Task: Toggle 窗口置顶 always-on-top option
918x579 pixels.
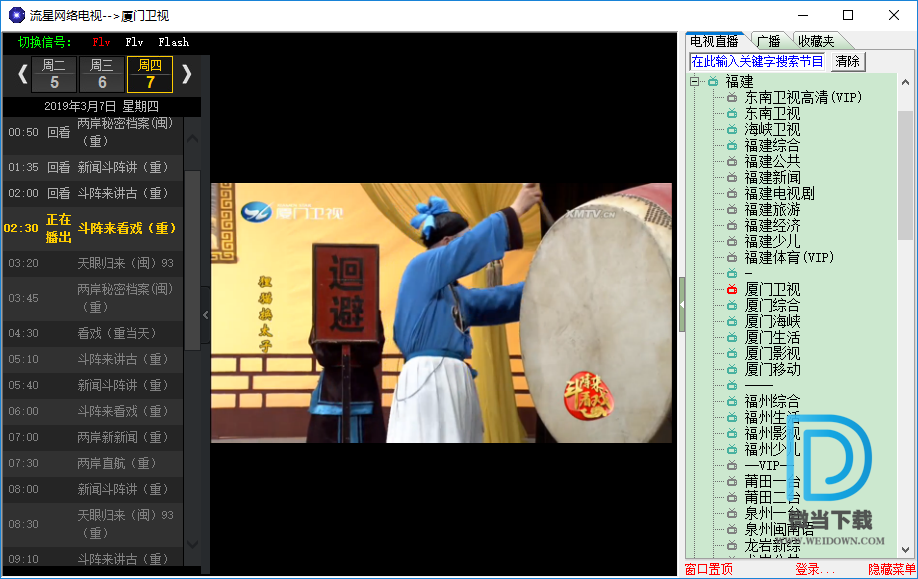Action: coord(708,569)
